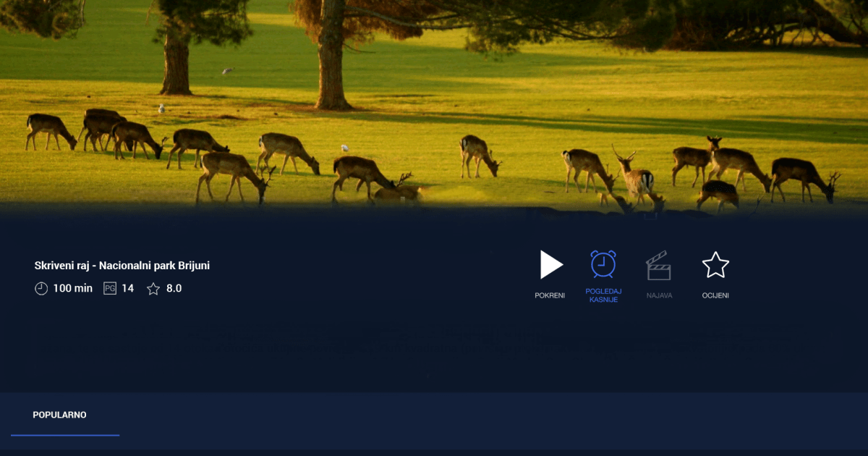
Task: Click the 100 min duration text
Action: (72, 288)
